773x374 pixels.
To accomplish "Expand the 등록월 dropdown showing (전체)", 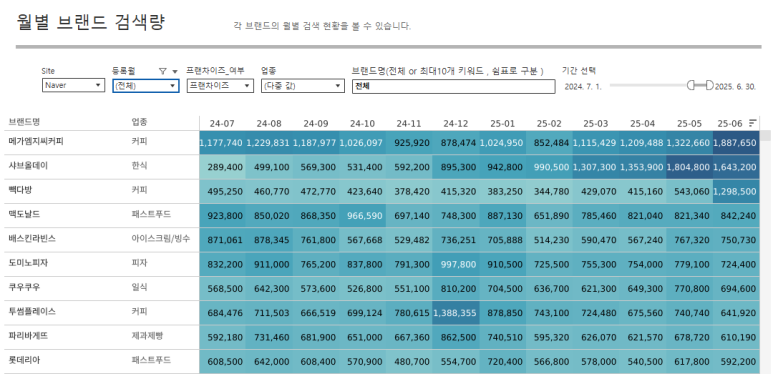I will click(145, 86).
